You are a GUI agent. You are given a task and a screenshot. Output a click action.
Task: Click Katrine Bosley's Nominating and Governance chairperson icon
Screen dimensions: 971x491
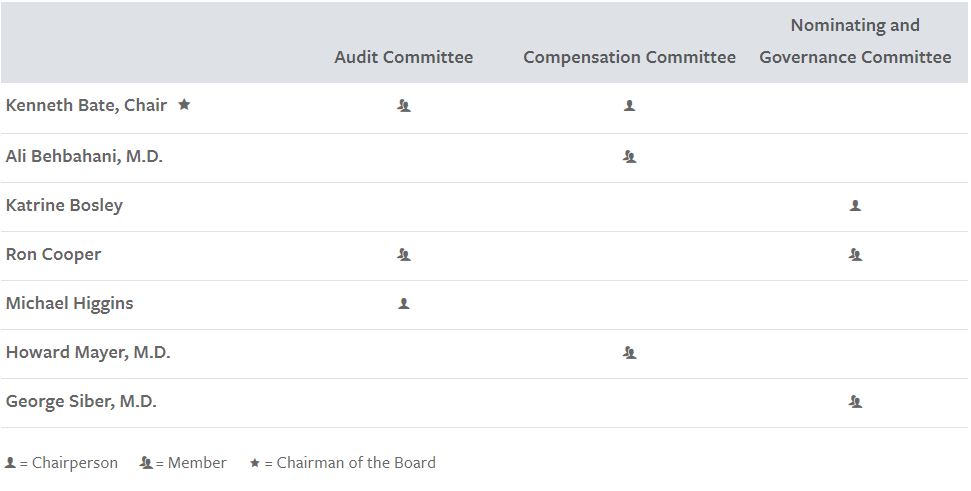855,205
